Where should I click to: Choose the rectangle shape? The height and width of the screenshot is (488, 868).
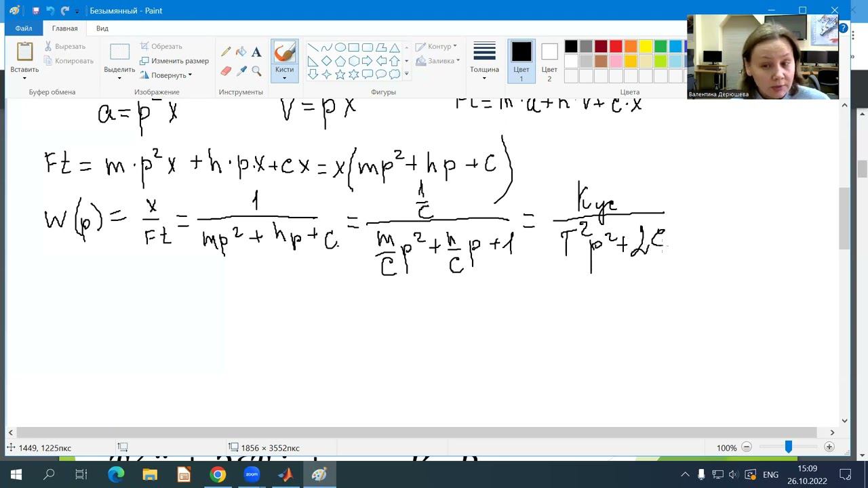tap(353, 47)
